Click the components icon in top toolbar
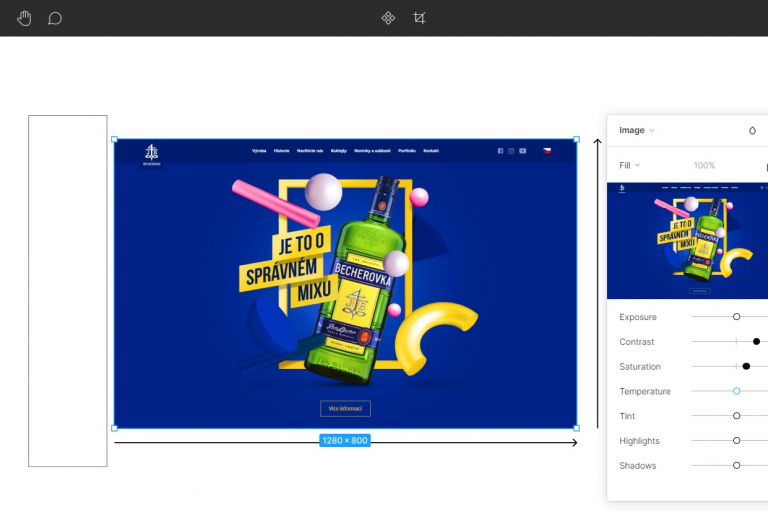Screen dimensions: 768x512 tap(388, 18)
